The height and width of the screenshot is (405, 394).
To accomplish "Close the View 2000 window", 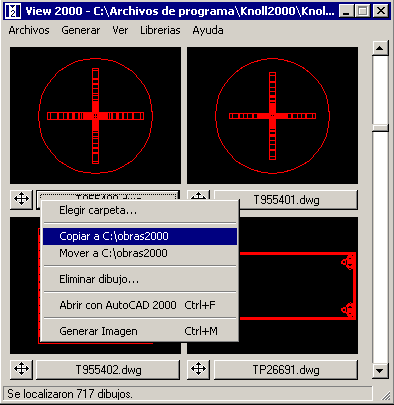I will click(x=380, y=11).
